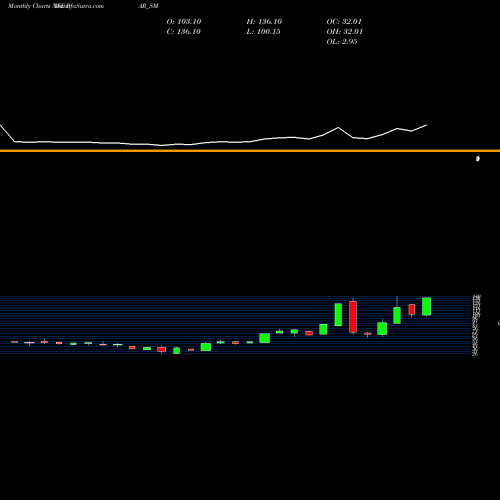Click the 'OC: 32.01' reading
The image size is (500, 500).
tap(344, 22)
